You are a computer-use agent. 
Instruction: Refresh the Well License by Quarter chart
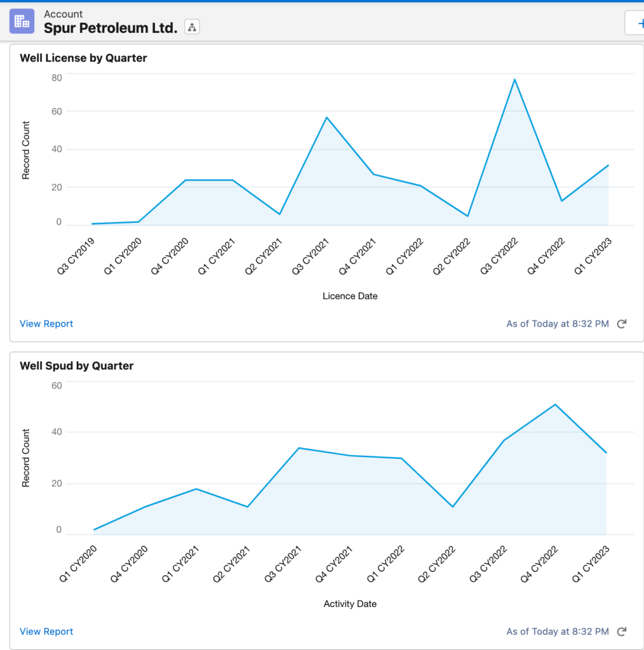(x=621, y=324)
